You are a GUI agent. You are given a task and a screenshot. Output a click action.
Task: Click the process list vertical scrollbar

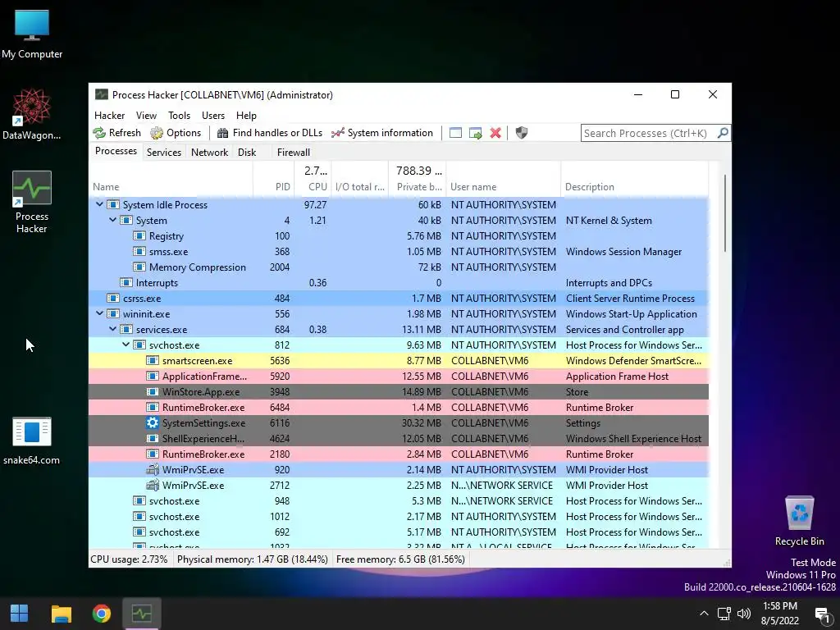point(725,212)
